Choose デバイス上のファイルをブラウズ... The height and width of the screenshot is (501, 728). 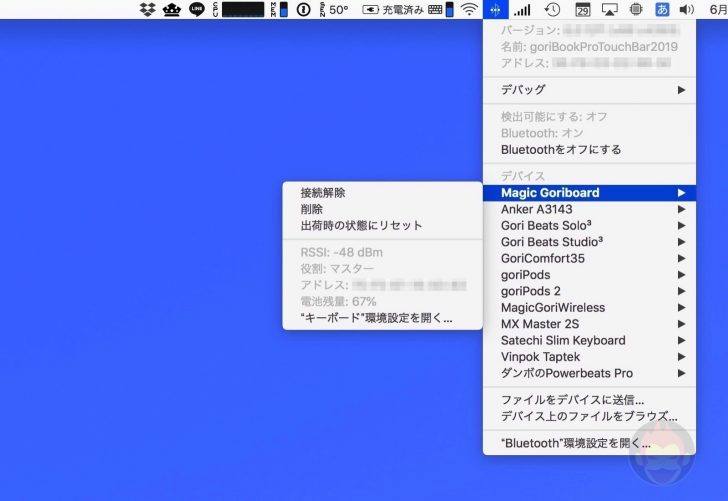[x=589, y=416]
